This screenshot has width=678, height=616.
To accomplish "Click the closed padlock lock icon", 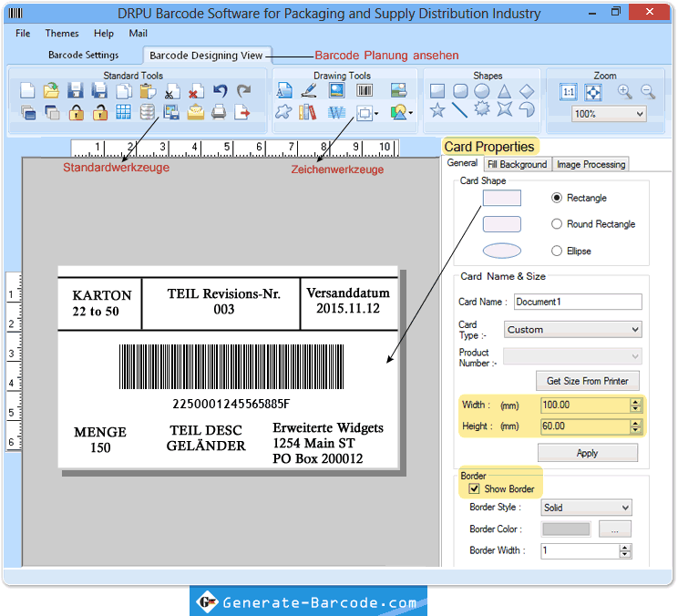I will click(x=77, y=113).
